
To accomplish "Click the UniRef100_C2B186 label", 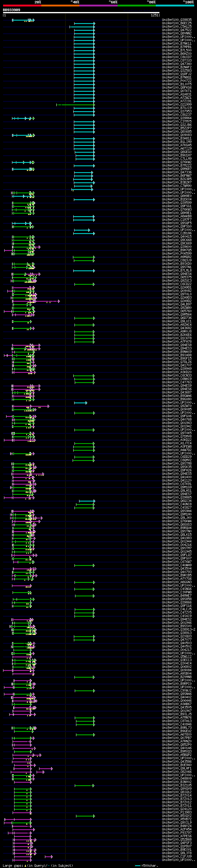I will coord(177,233).
